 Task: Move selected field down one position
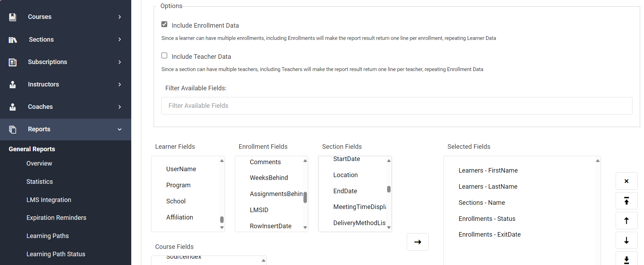pos(626,240)
